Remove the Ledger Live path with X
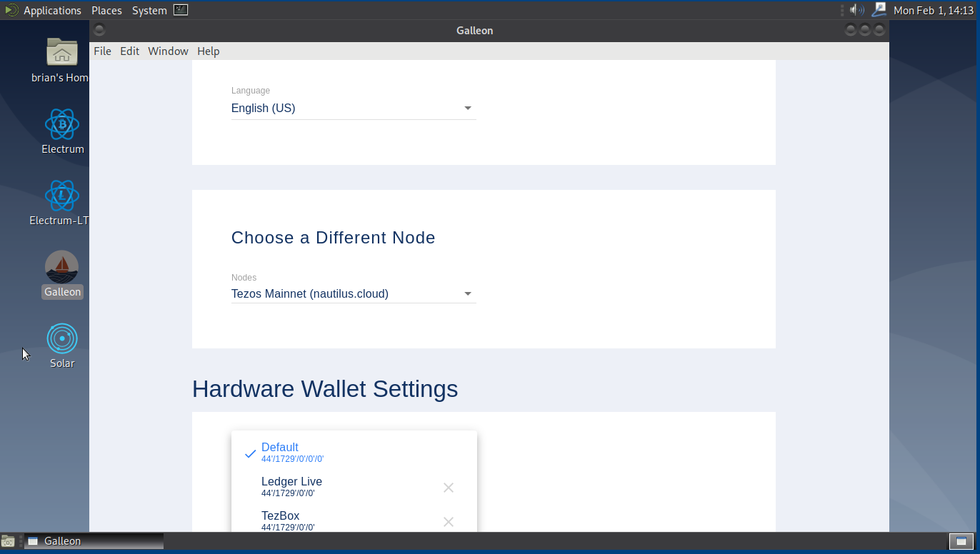 pos(449,488)
